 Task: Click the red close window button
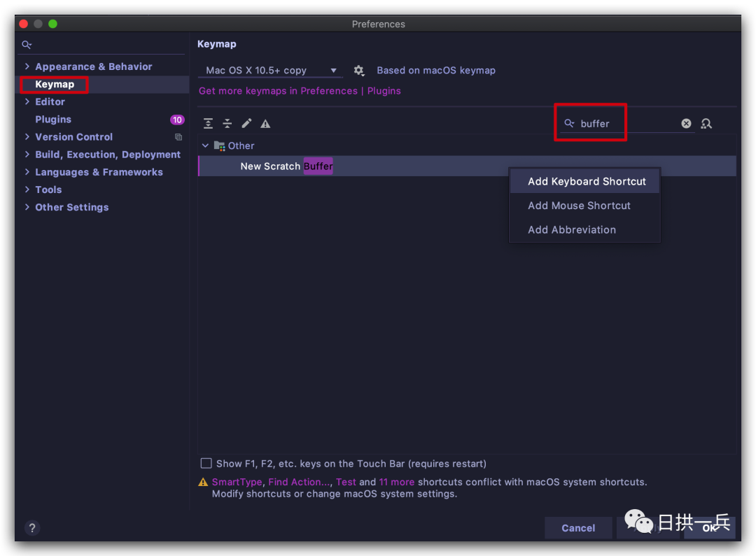24,24
